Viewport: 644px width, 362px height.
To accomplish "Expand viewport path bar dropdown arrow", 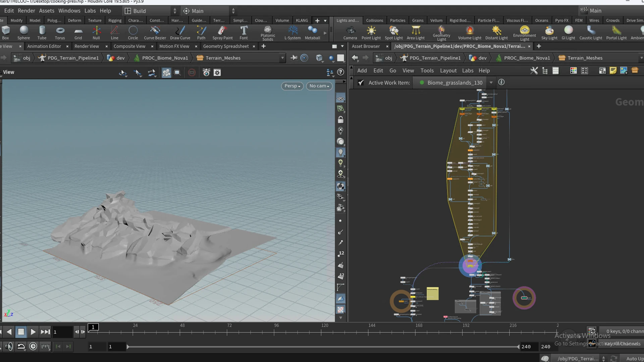I will (x=282, y=58).
